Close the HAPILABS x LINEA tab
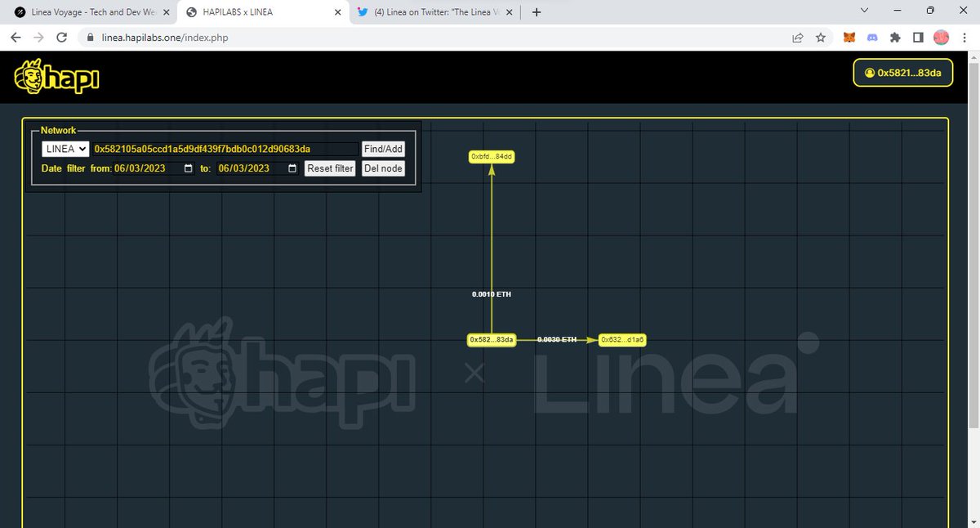Viewport: 980px width, 528px height. pyautogui.click(x=337, y=13)
